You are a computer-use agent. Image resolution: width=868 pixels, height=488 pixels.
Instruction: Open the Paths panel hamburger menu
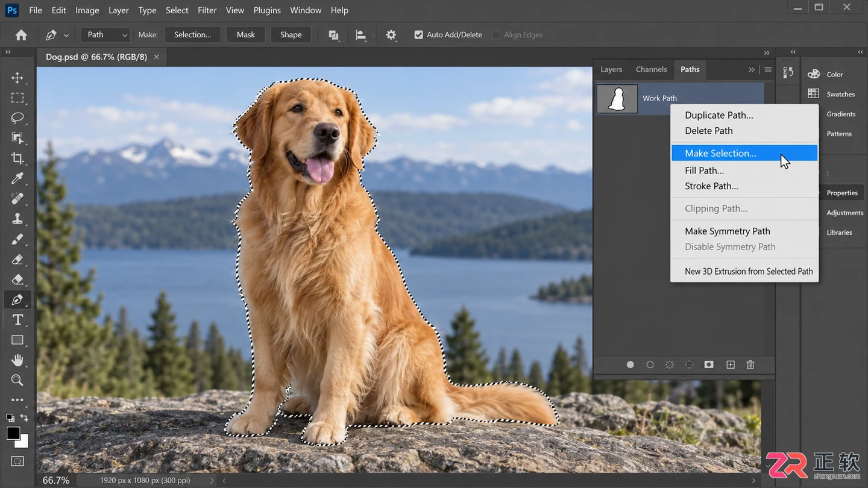pos(768,69)
